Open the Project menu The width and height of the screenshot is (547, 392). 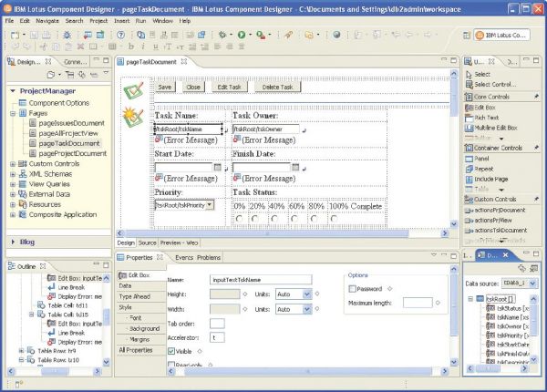pyautogui.click(x=98, y=21)
